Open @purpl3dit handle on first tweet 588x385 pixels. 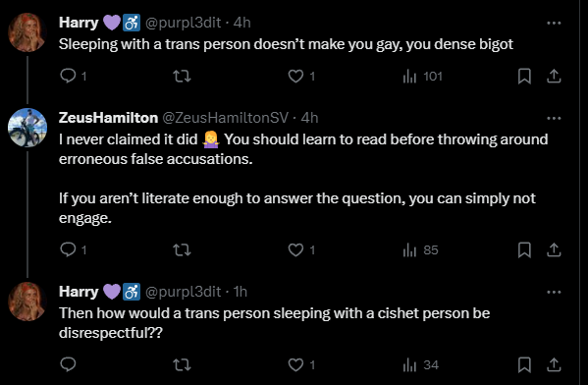tap(183, 23)
